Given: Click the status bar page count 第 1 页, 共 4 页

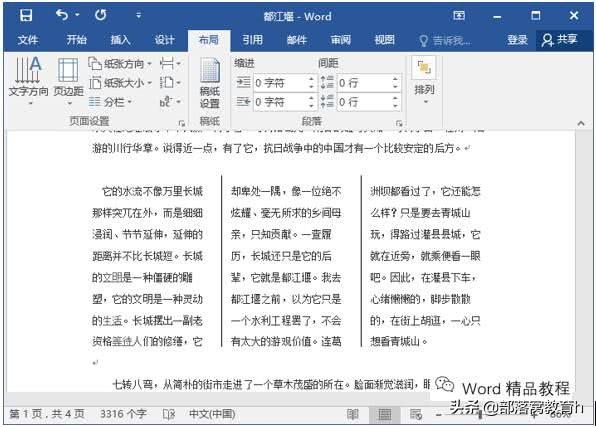Looking at the screenshot, I should [x=47, y=414].
